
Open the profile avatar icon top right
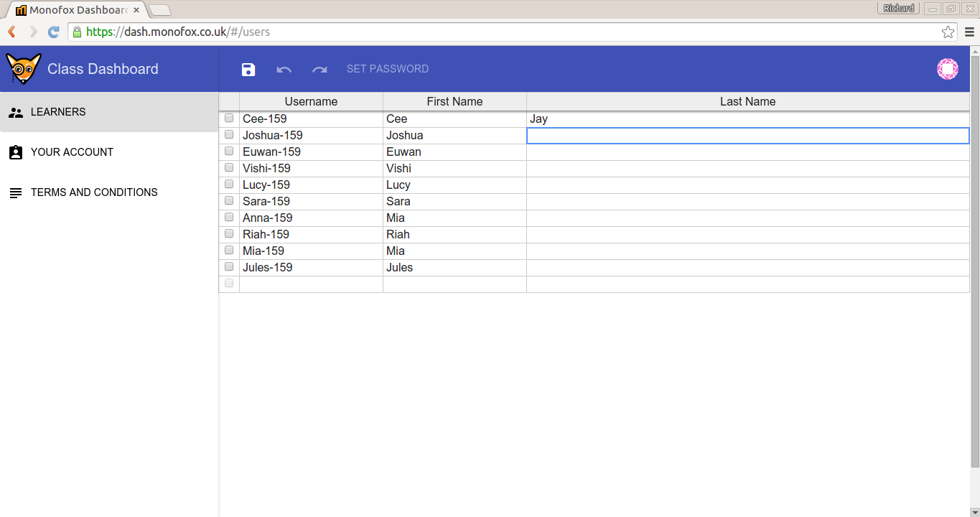(x=947, y=69)
